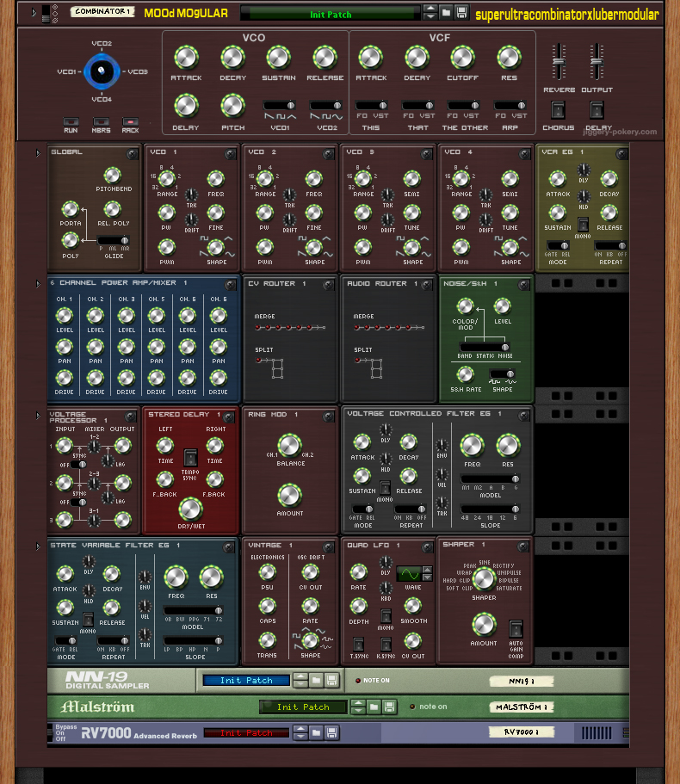Click the Vintage 1 module corner button
This screenshot has height=784, width=680.
tap(328, 547)
